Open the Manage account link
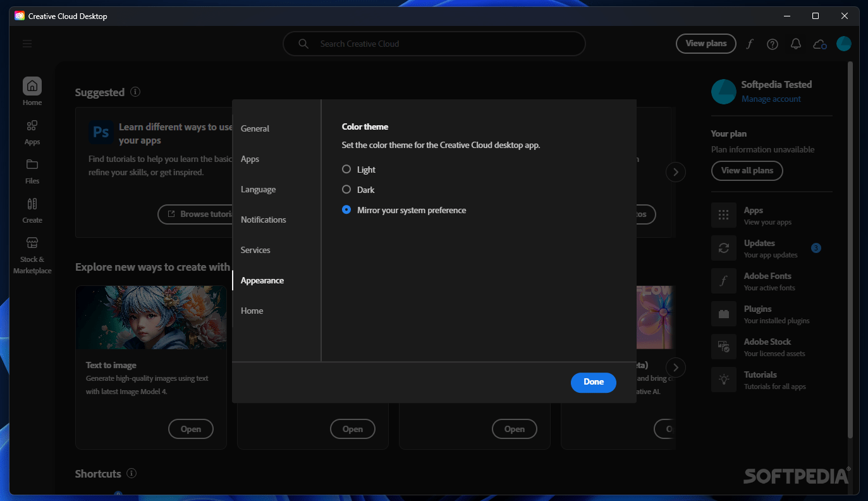Screen dimensions: 868x501 tap(771, 99)
